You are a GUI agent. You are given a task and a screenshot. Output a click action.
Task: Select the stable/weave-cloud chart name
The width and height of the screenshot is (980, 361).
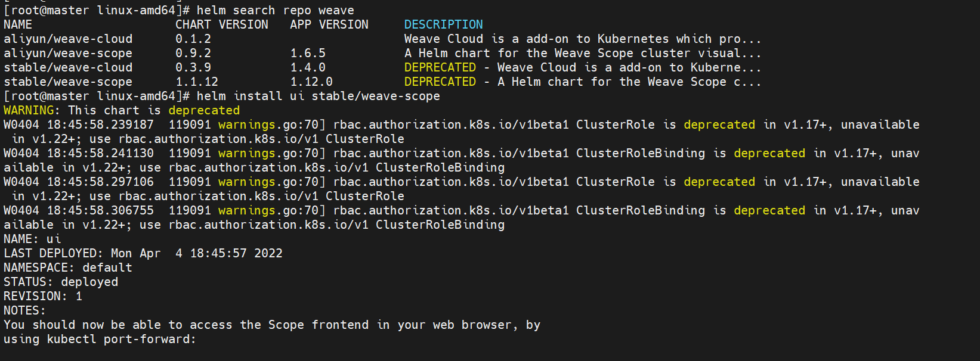(68, 67)
